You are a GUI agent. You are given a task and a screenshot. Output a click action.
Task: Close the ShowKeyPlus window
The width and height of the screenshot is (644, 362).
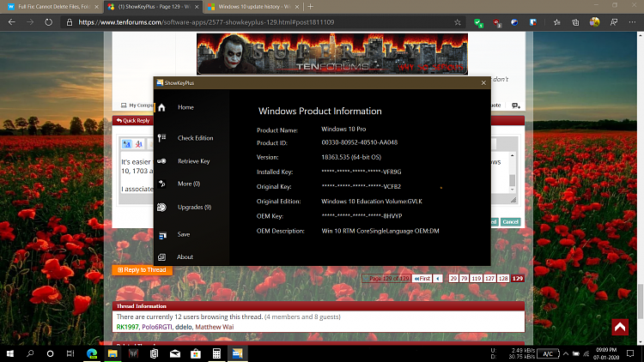click(483, 83)
